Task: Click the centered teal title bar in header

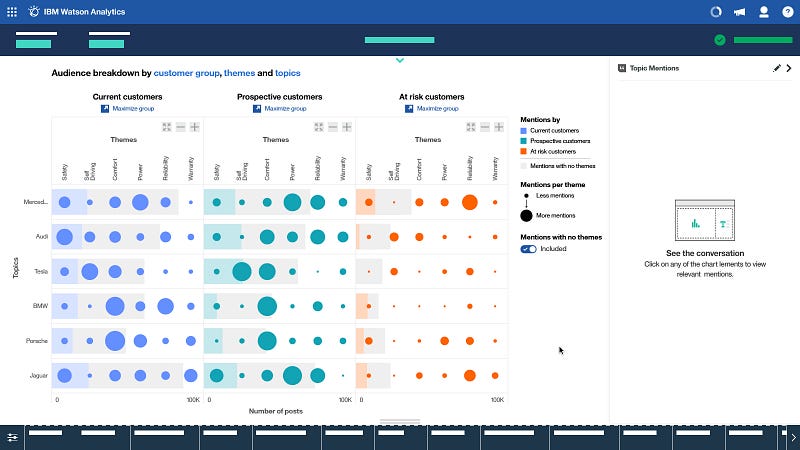Action: [399, 40]
